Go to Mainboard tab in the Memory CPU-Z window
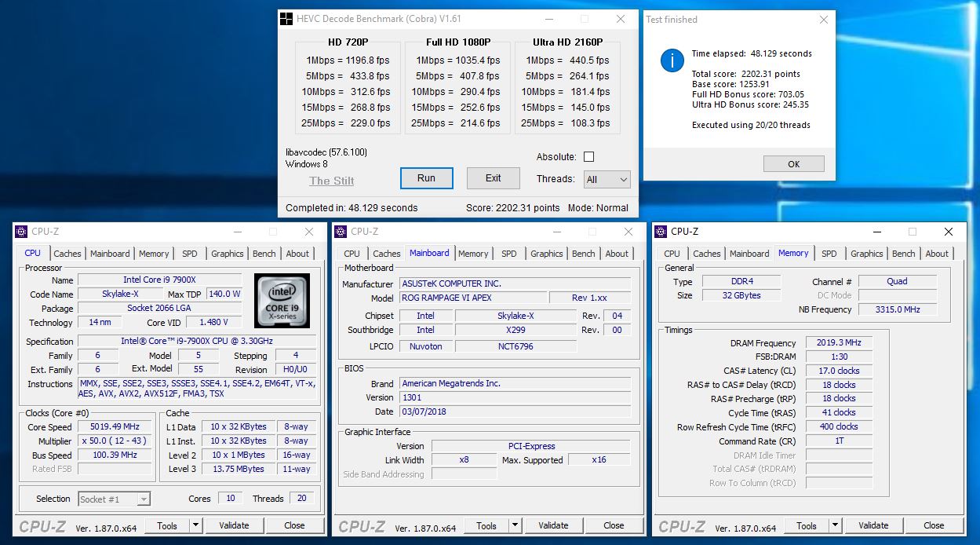The width and height of the screenshot is (980, 545). [749, 254]
